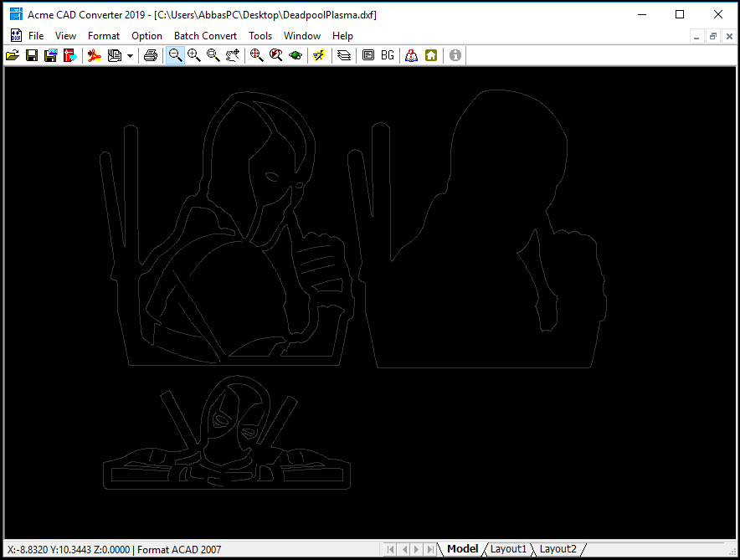Click the Zoom Extents icon
The width and height of the screenshot is (740, 560).
(257, 56)
